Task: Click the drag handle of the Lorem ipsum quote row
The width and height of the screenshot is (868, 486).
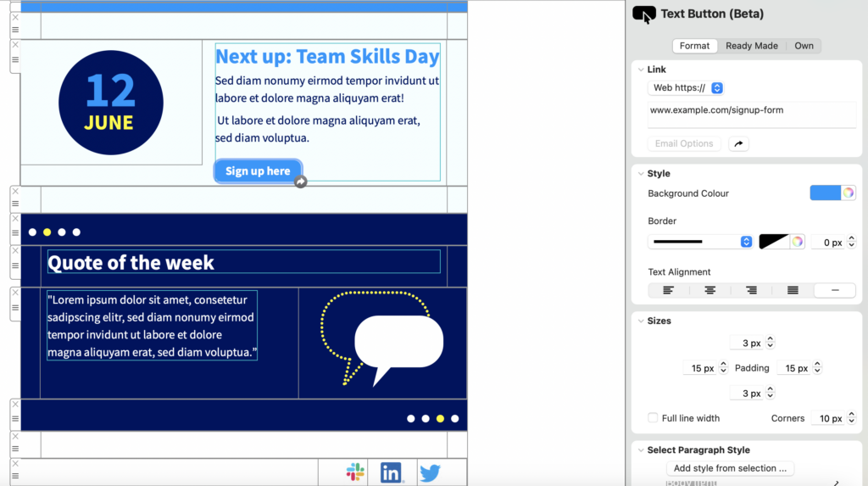Action: [x=15, y=308]
